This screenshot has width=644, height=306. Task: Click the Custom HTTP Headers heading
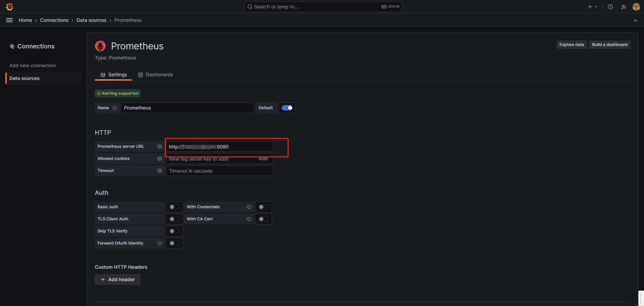121,267
